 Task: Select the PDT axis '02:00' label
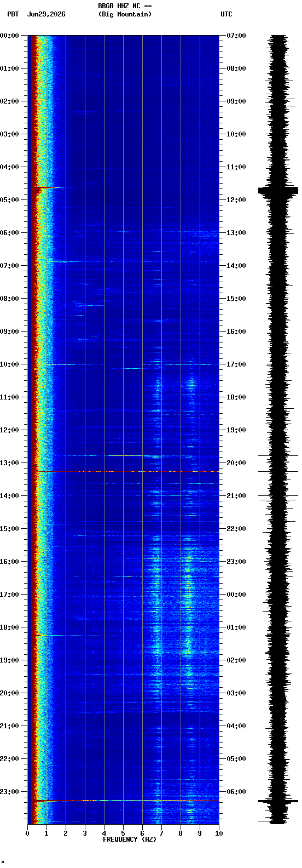point(9,101)
